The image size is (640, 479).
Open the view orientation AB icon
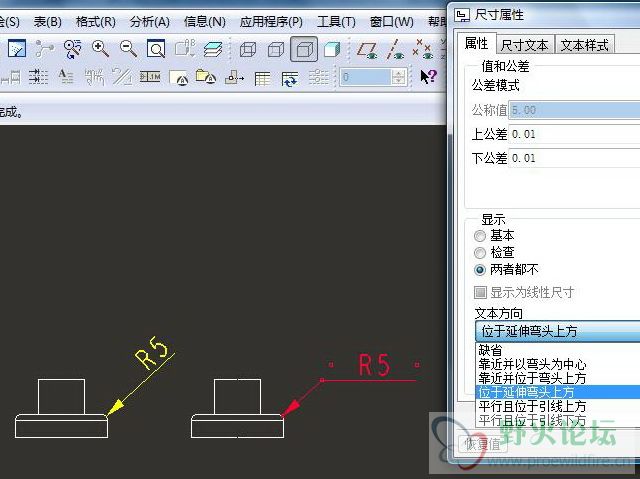pyautogui.click(x=185, y=49)
